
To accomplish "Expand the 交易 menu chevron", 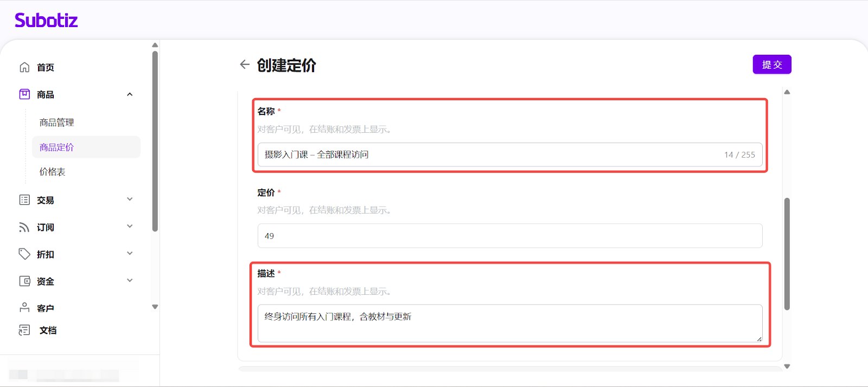I will pyautogui.click(x=130, y=199).
